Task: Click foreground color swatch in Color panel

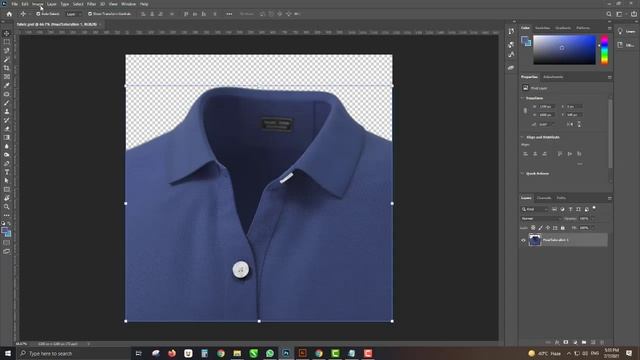Action: coord(525,40)
